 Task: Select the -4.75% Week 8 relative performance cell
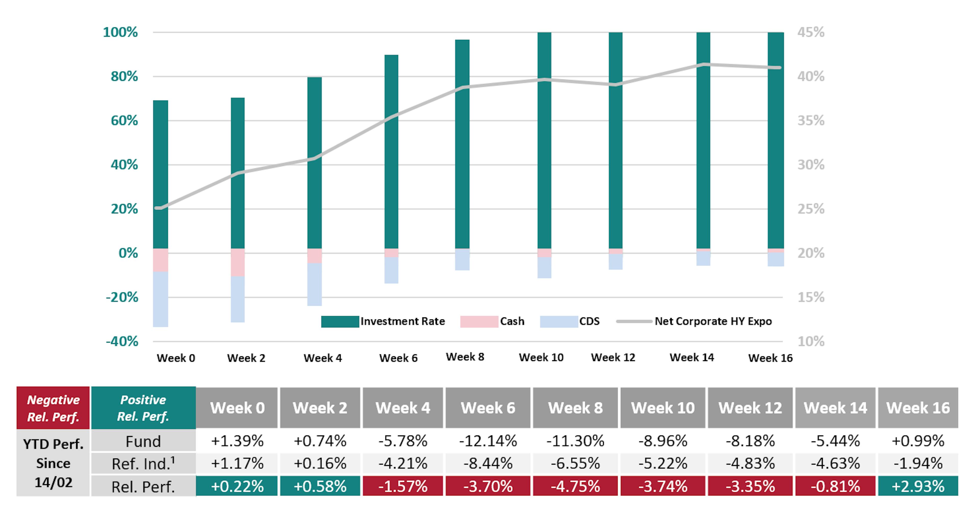(x=575, y=486)
